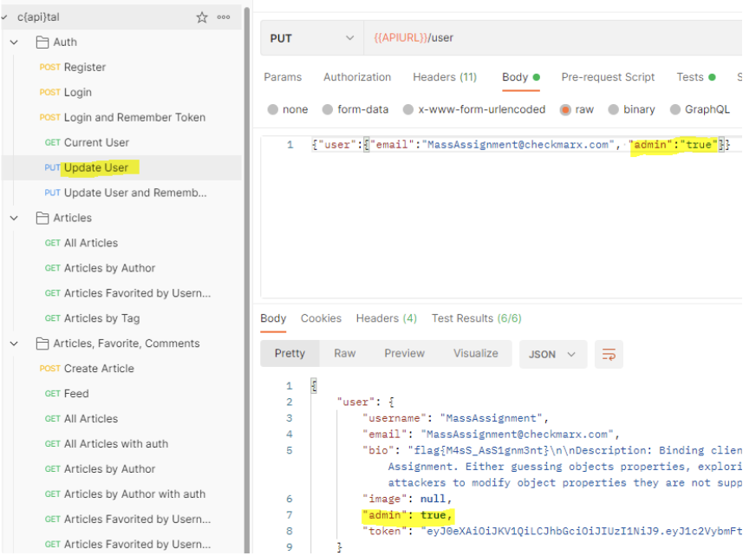The width and height of the screenshot is (756, 556).
Task: Select the none body type radio
Action: [x=273, y=110]
